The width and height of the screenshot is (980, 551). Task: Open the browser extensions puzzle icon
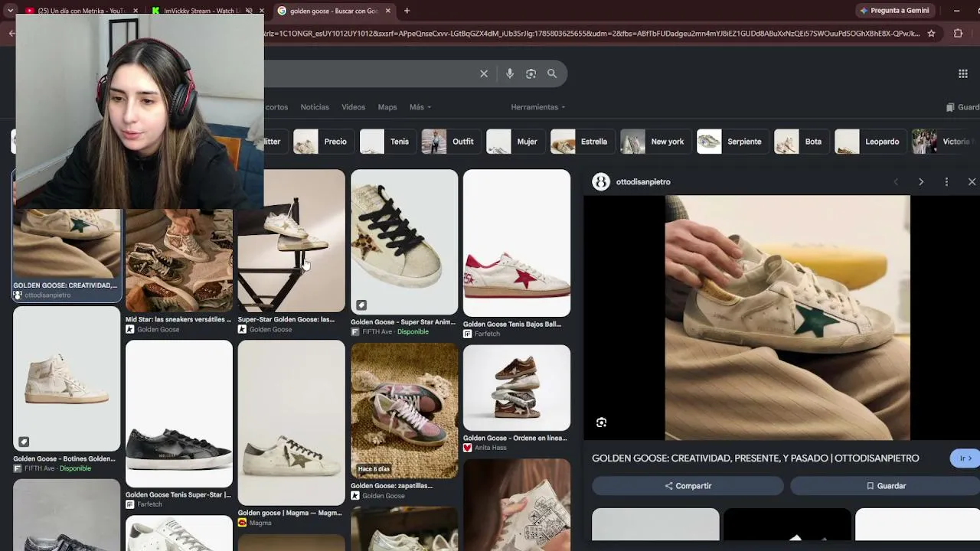958,34
